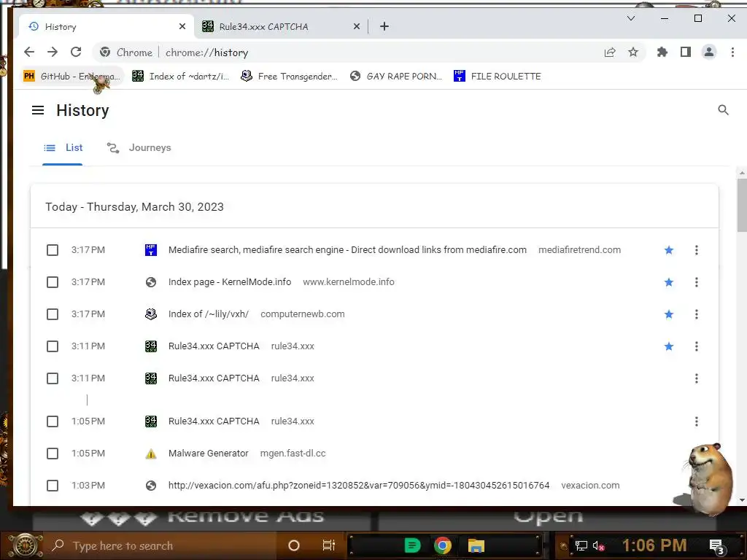Click the 1:06 PM taskbar clock
747x560 pixels.
pos(654,545)
